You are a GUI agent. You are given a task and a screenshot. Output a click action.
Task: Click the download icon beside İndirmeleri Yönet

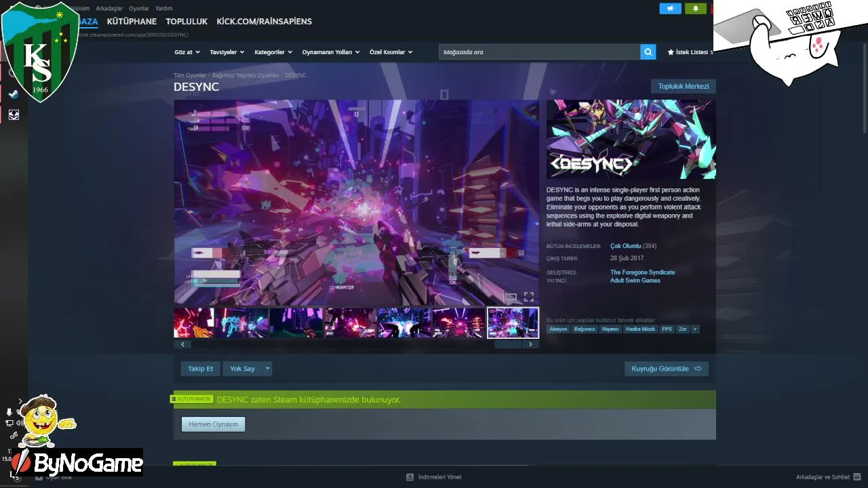[x=410, y=477]
